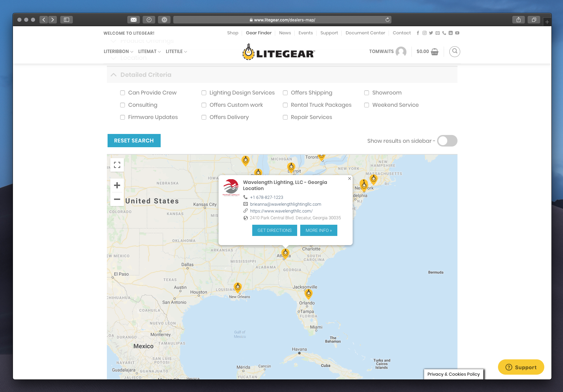This screenshot has width=563, height=392.
Task: Open the Events menu item
Action: 306,33
